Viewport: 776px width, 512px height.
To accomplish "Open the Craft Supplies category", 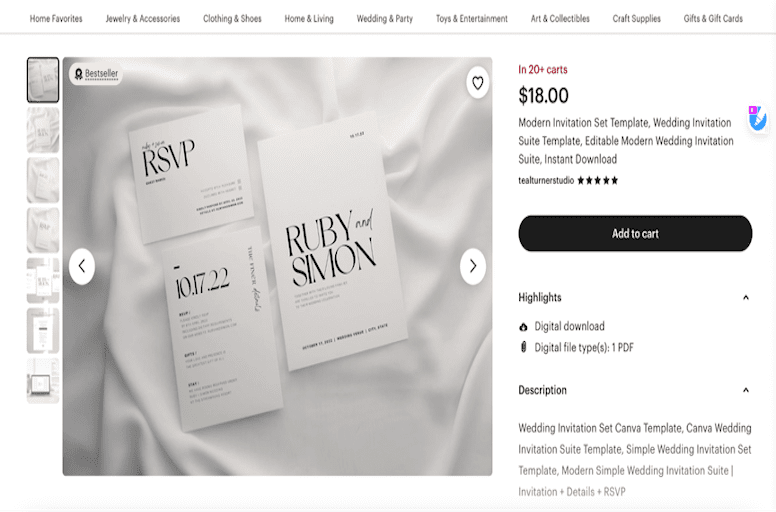I will point(636,19).
